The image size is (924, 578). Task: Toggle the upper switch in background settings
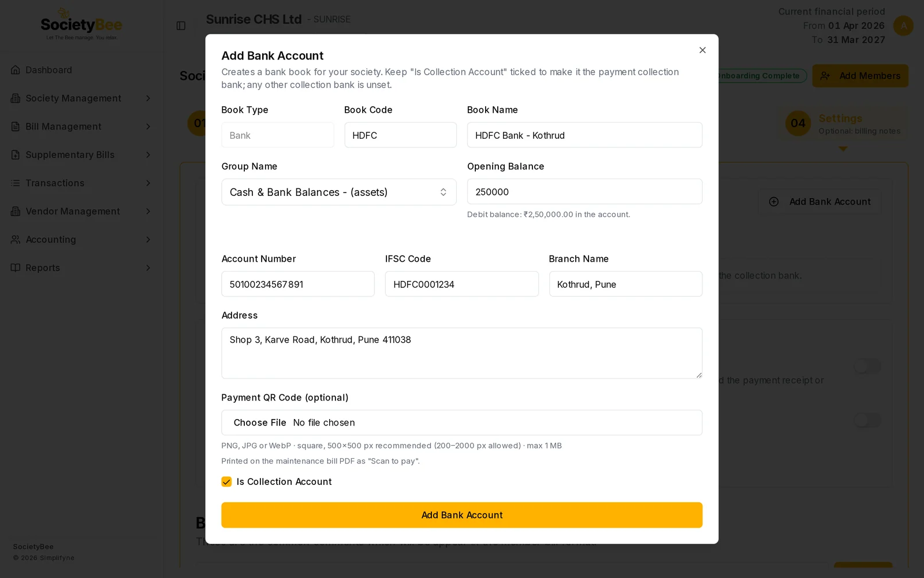(867, 366)
